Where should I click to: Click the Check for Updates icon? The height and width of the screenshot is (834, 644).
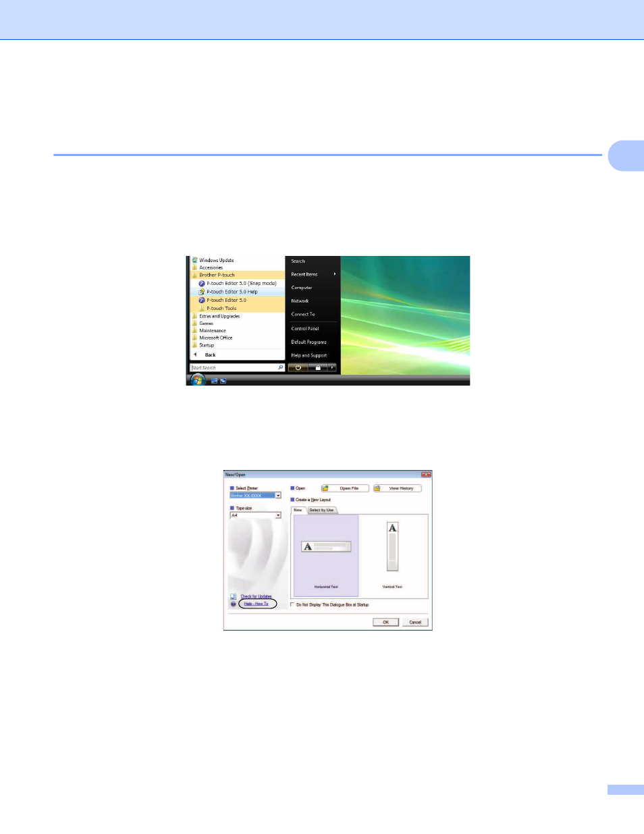click(x=233, y=596)
